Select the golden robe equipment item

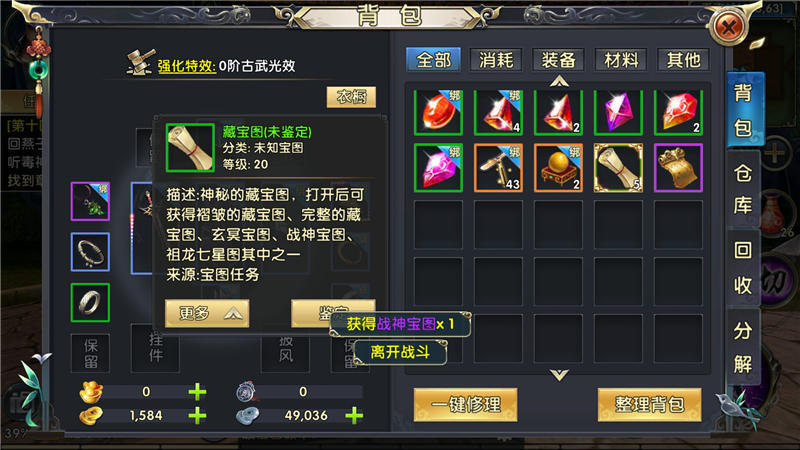678,167
